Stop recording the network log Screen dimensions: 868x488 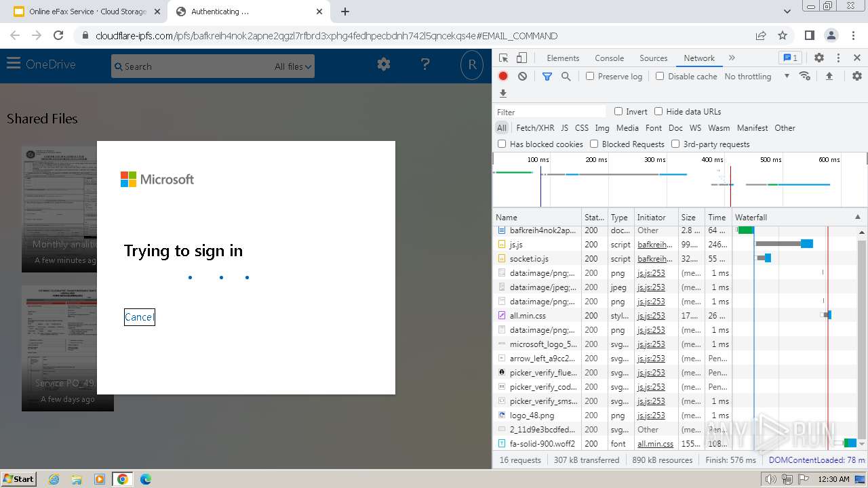(x=503, y=77)
